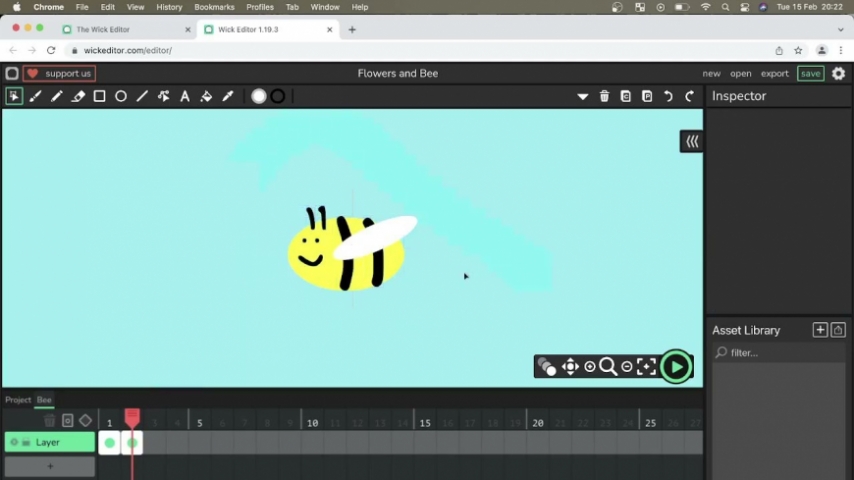854x480 pixels.
Task: Undo the last action
Action: (x=668, y=97)
